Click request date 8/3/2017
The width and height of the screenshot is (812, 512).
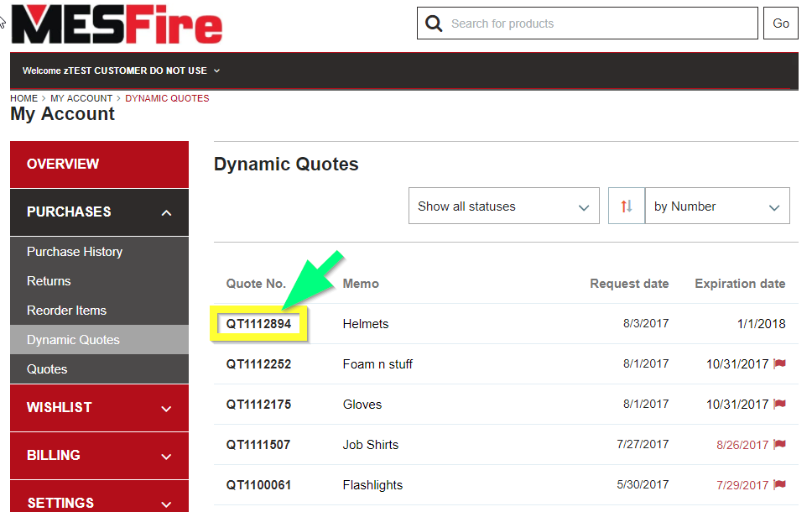[646, 323]
